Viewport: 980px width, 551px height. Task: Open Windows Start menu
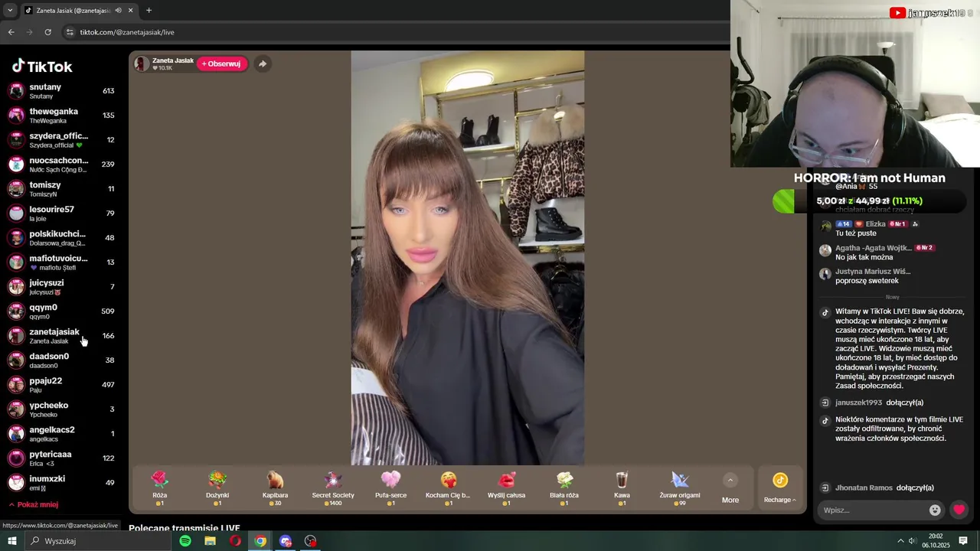[12, 541]
